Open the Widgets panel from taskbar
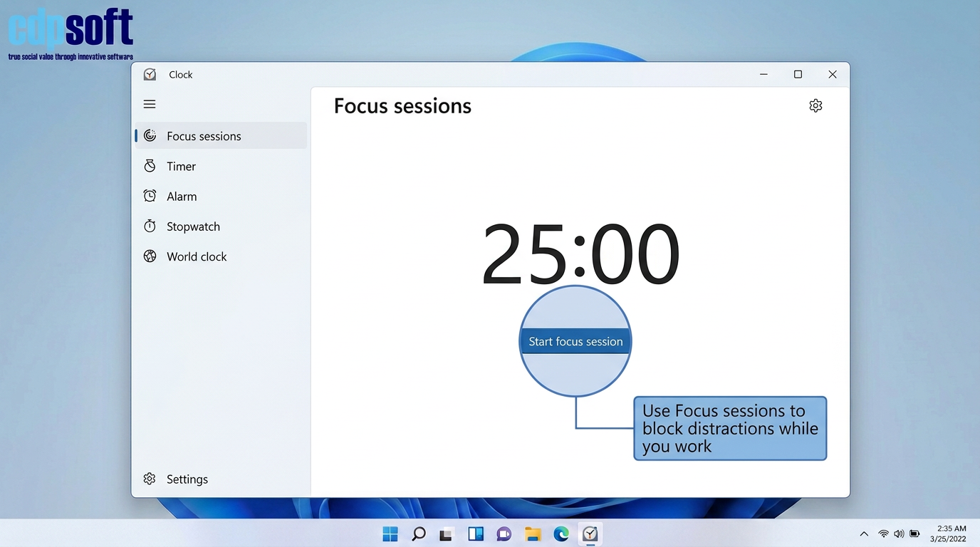 [476, 534]
